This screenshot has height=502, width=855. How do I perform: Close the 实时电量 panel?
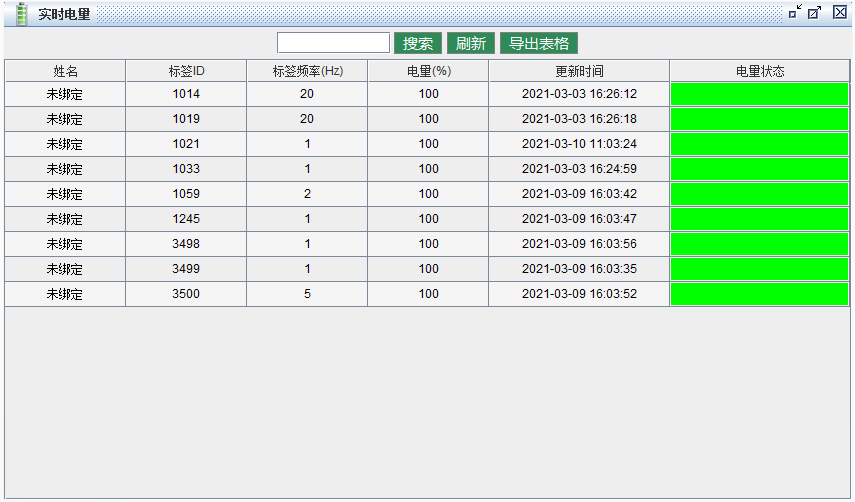pyautogui.click(x=840, y=13)
